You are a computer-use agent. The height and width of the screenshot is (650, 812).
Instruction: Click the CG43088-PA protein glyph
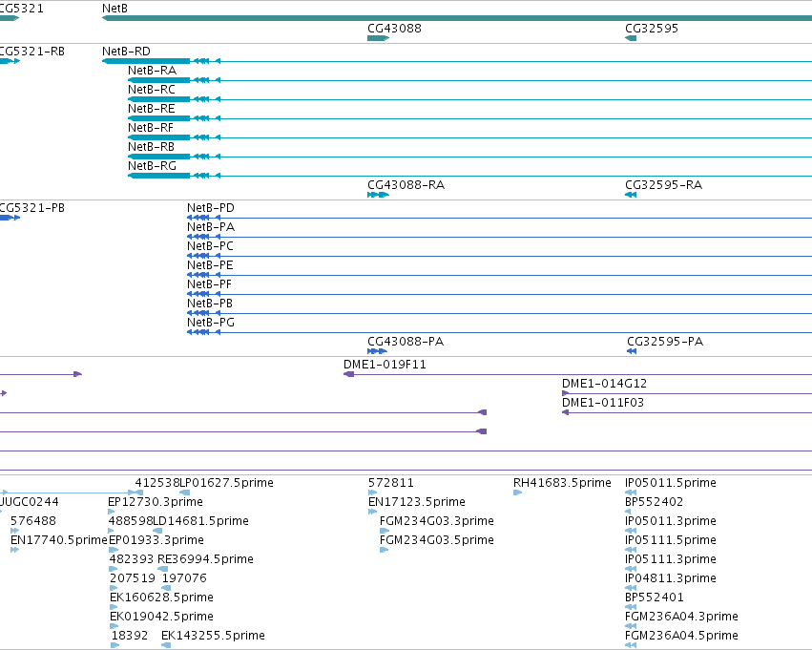click(x=377, y=351)
